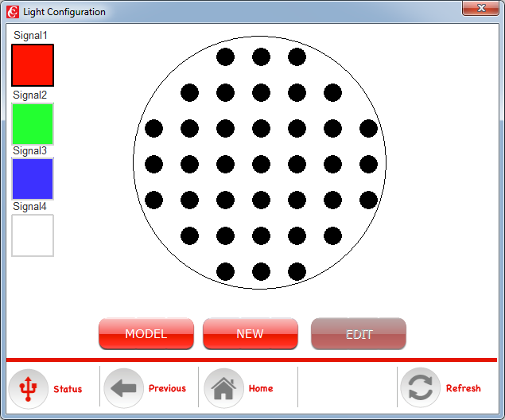Click the Signal4 label
The image size is (505, 420).
(30, 207)
